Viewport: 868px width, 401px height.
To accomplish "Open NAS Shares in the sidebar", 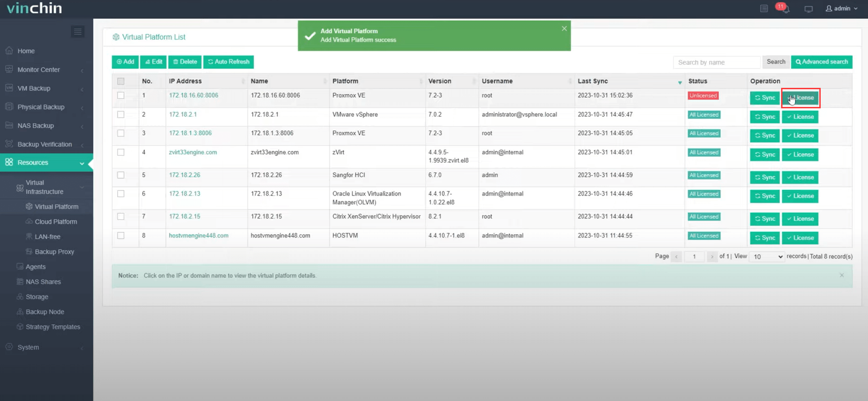I will click(x=43, y=282).
